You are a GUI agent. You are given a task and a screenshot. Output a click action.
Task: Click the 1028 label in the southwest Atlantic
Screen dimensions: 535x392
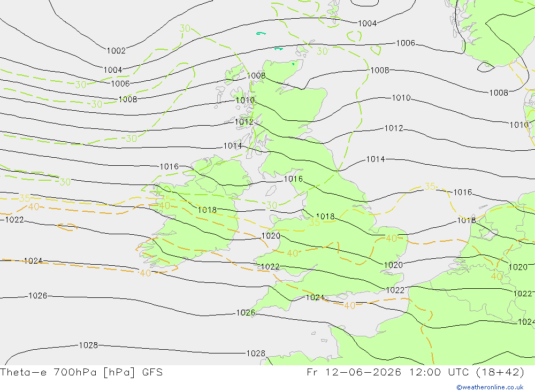(x=88, y=345)
